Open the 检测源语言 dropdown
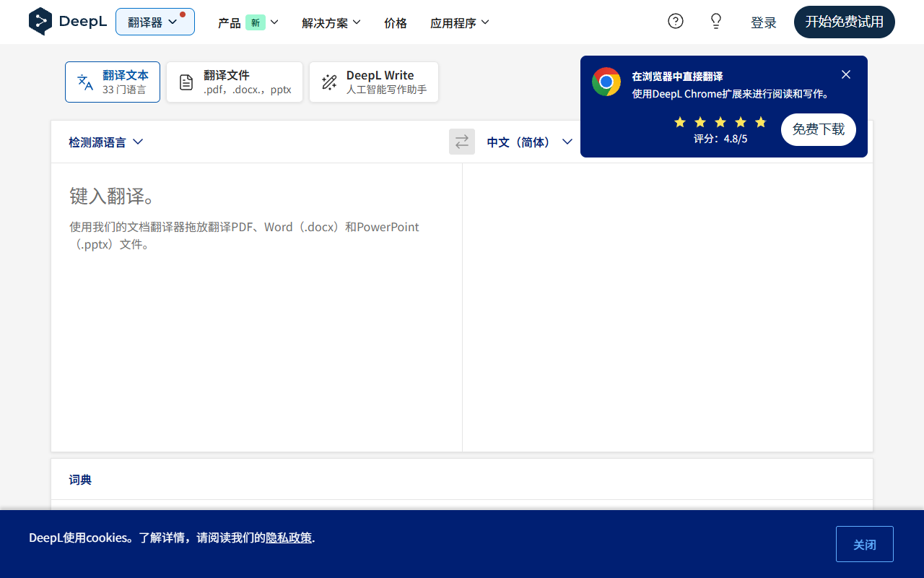 (106, 142)
